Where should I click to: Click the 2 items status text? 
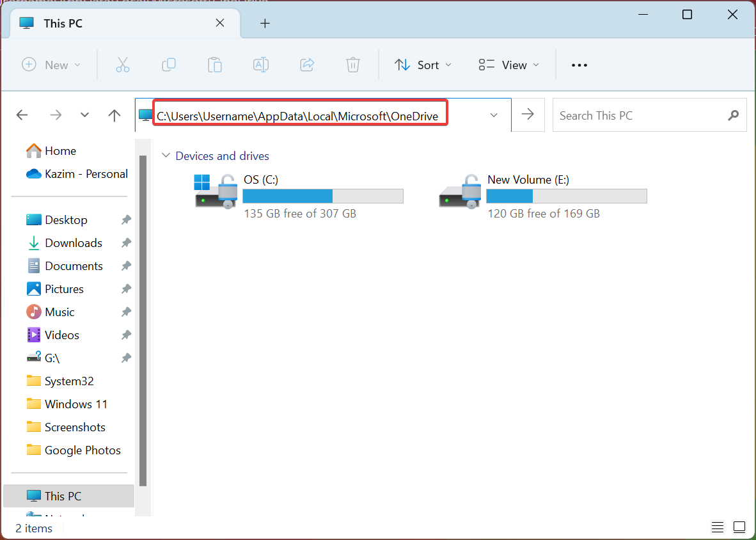(34, 528)
